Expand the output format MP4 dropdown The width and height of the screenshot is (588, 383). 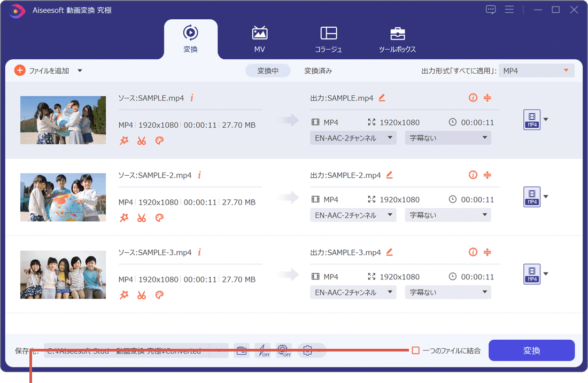[536, 71]
